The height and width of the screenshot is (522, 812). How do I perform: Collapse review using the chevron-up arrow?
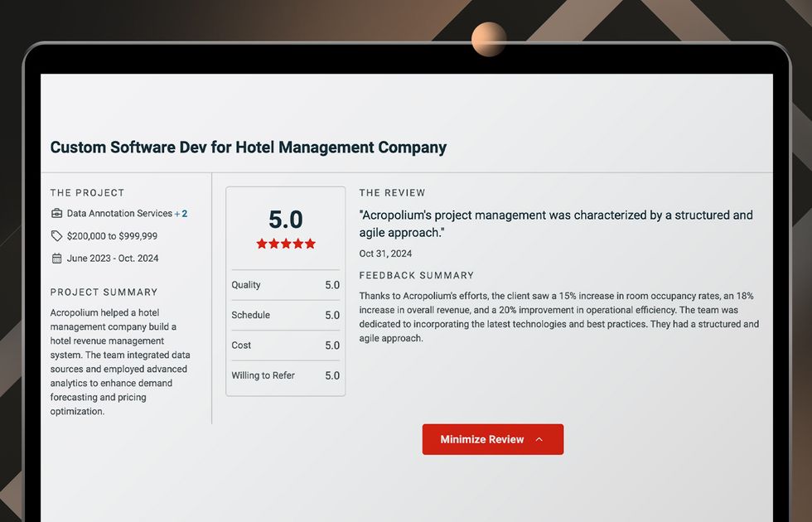539,439
